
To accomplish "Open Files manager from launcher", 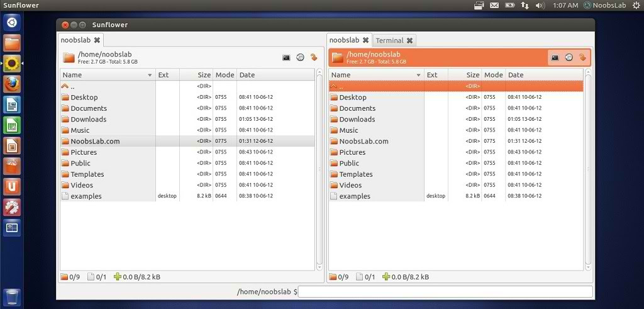I will 12,43.
